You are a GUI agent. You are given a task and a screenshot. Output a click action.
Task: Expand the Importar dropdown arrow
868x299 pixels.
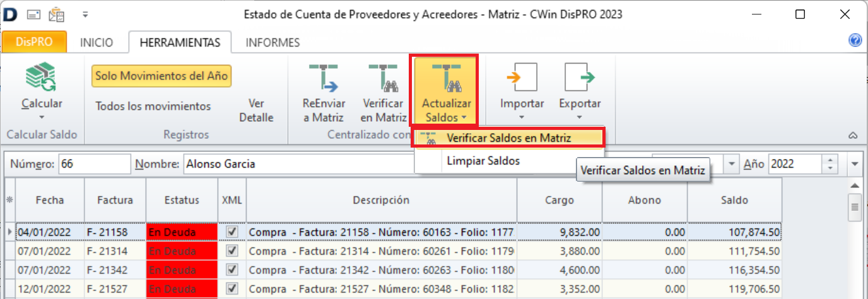[522, 117]
